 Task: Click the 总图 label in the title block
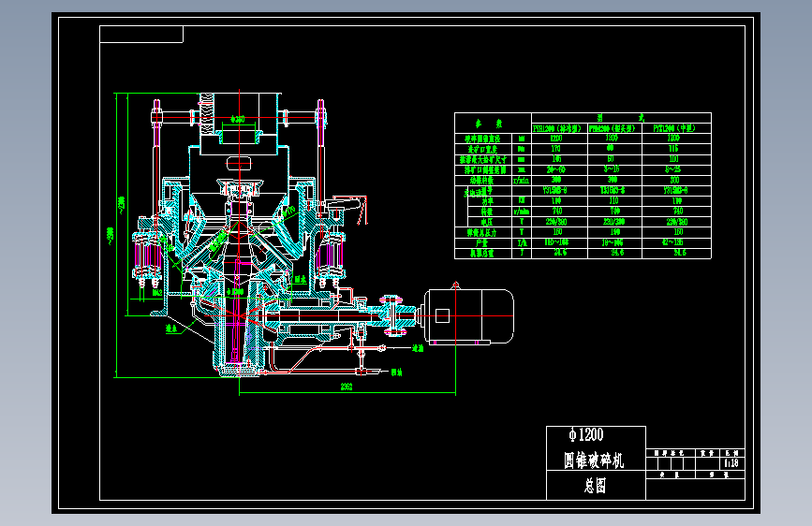pos(595,486)
